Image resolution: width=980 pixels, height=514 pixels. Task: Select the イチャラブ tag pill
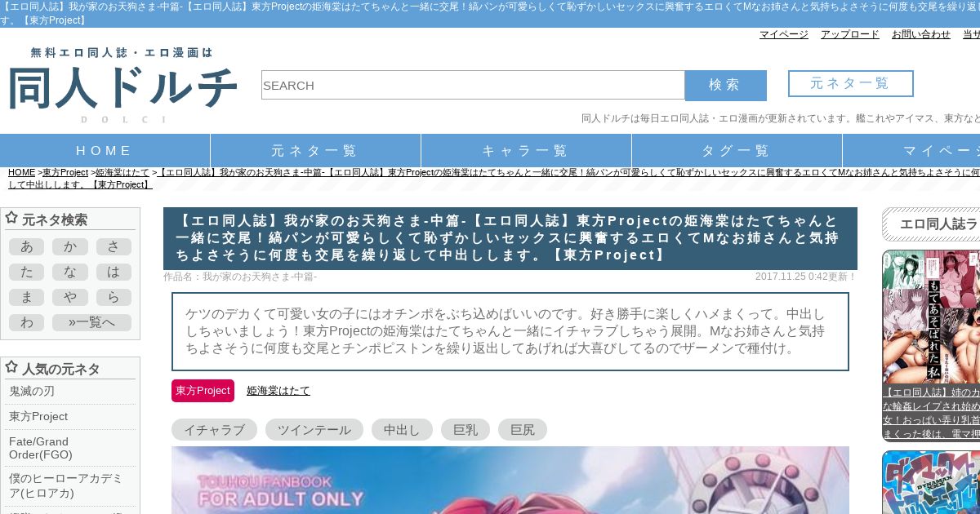[214, 430]
